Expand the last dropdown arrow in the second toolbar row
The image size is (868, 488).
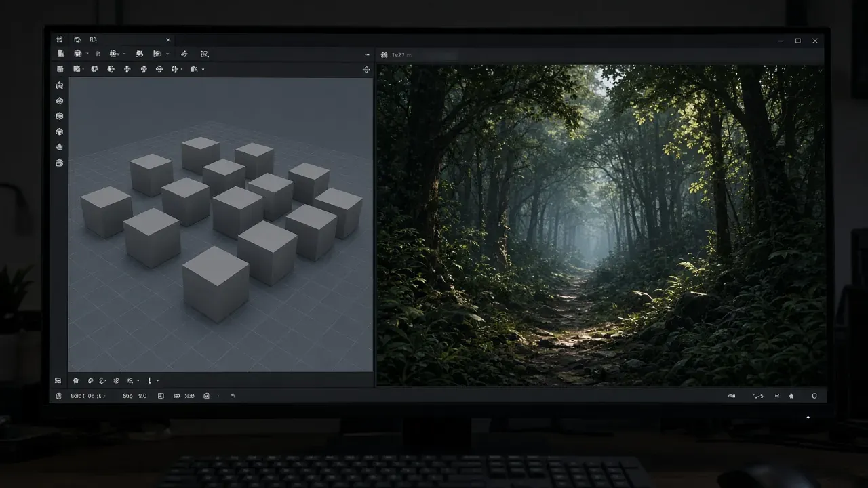pos(203,69)
